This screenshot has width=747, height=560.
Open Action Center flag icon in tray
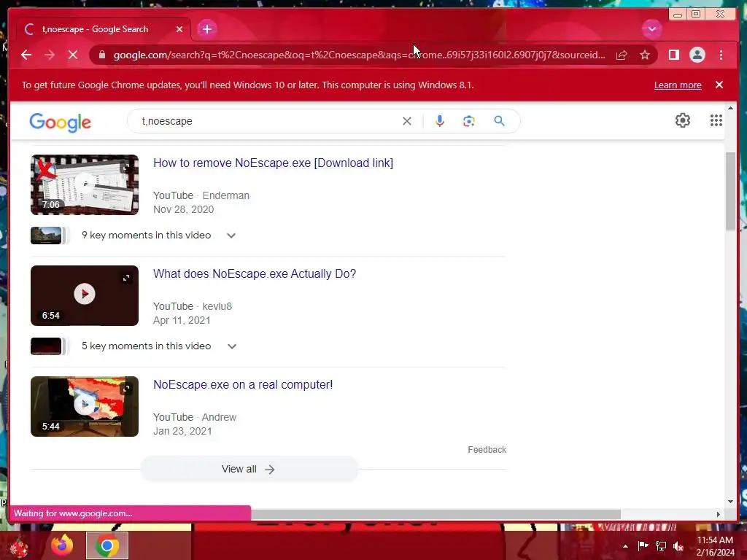pos(643,546)
